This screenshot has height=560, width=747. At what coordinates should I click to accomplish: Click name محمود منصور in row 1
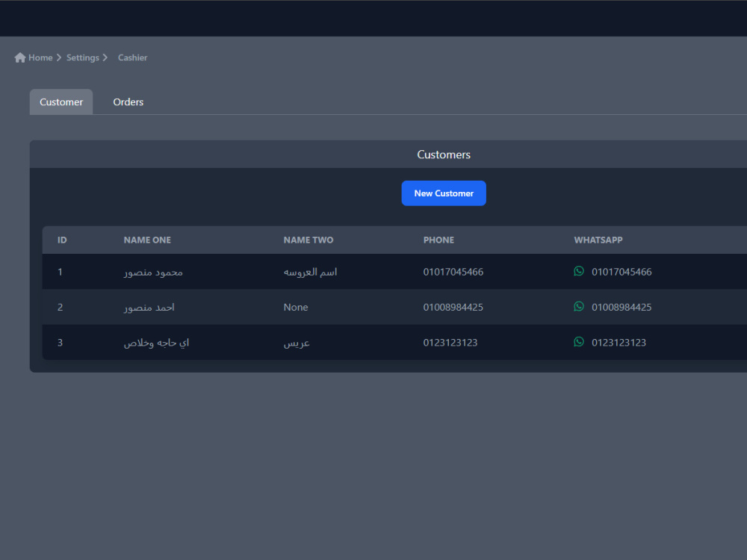pos(153,272)
